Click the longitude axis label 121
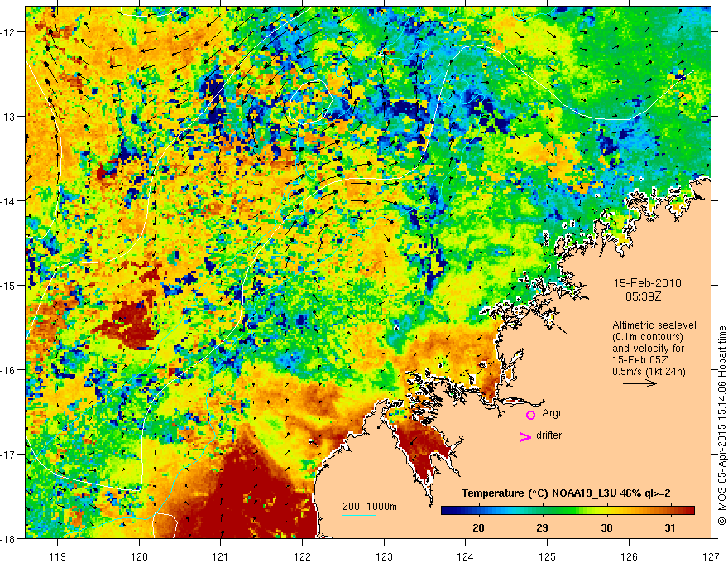 click(221, 556)
